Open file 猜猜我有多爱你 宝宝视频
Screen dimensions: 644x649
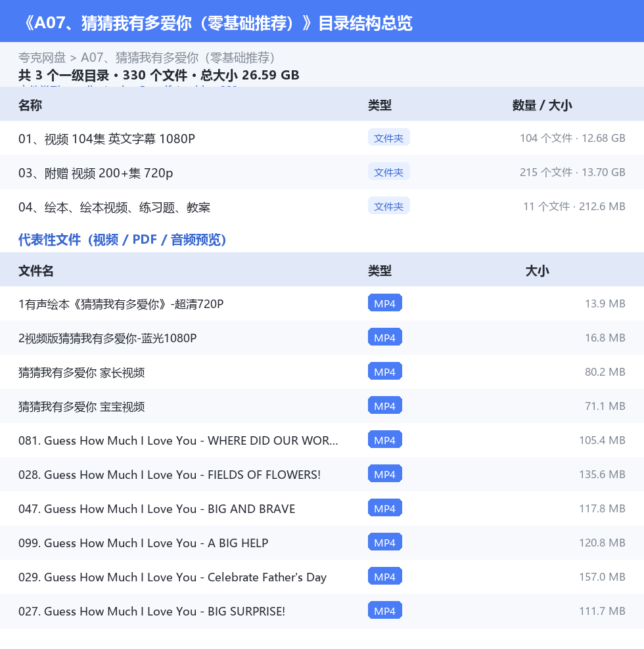[81, 407]
